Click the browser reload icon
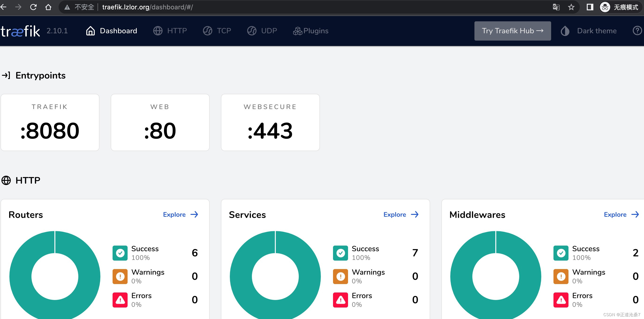Viewport: 644px width, 319px height. [33, 7]
